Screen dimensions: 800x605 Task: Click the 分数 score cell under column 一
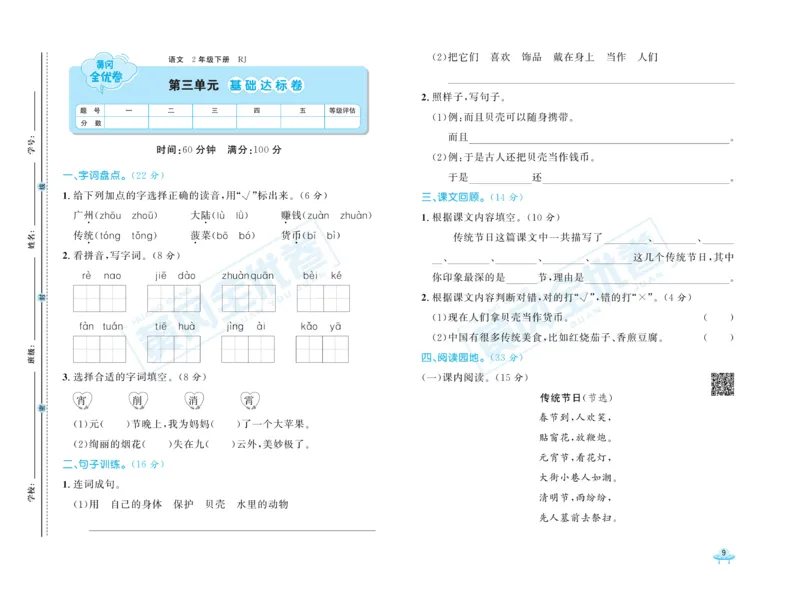point(128,124)
